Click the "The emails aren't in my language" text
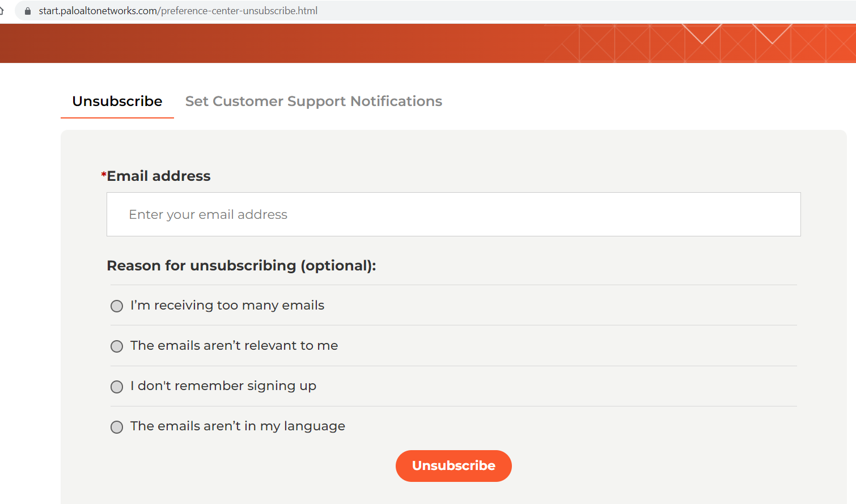Viewport: 856px width, 504px height. point(238,426)
